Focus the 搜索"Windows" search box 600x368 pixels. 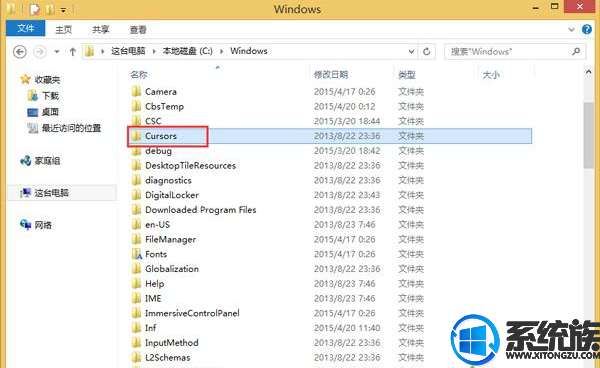(x=515, y=51)
